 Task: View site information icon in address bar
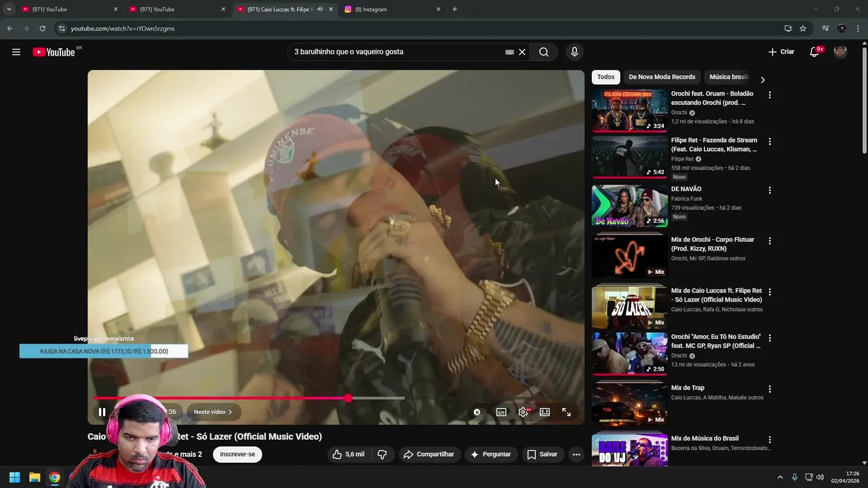(62, 28)
